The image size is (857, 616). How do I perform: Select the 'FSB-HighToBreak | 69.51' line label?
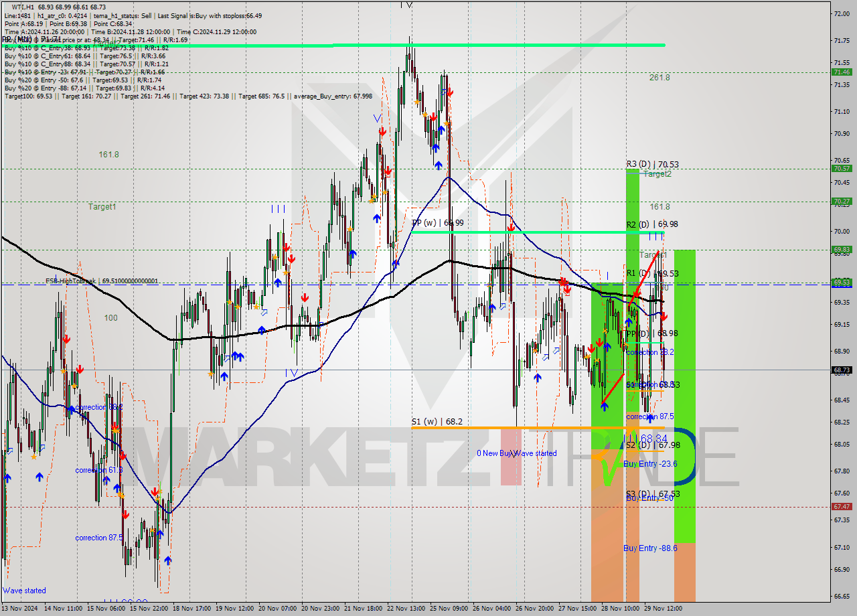[102, 281]
